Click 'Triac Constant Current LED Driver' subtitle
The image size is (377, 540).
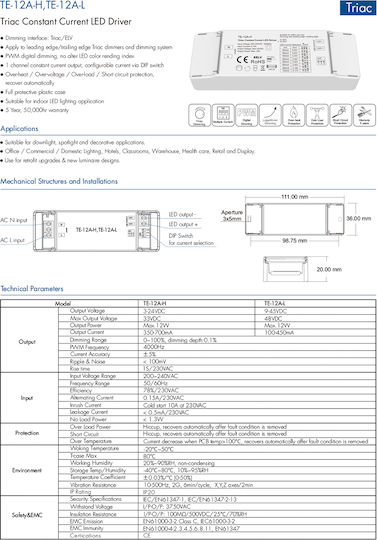66,21
